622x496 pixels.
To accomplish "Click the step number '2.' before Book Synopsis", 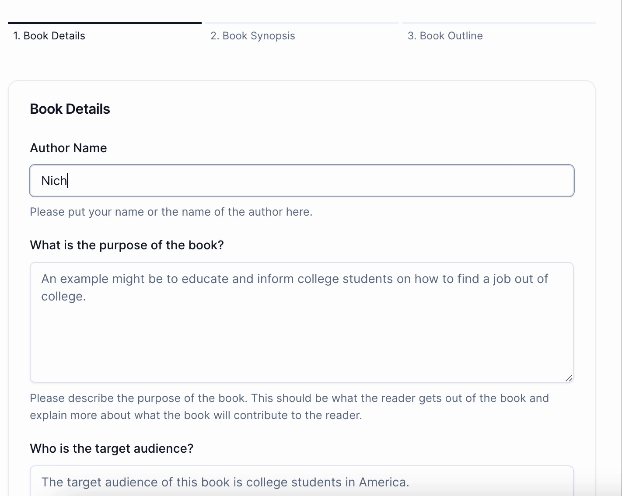I will coord(215,36).
